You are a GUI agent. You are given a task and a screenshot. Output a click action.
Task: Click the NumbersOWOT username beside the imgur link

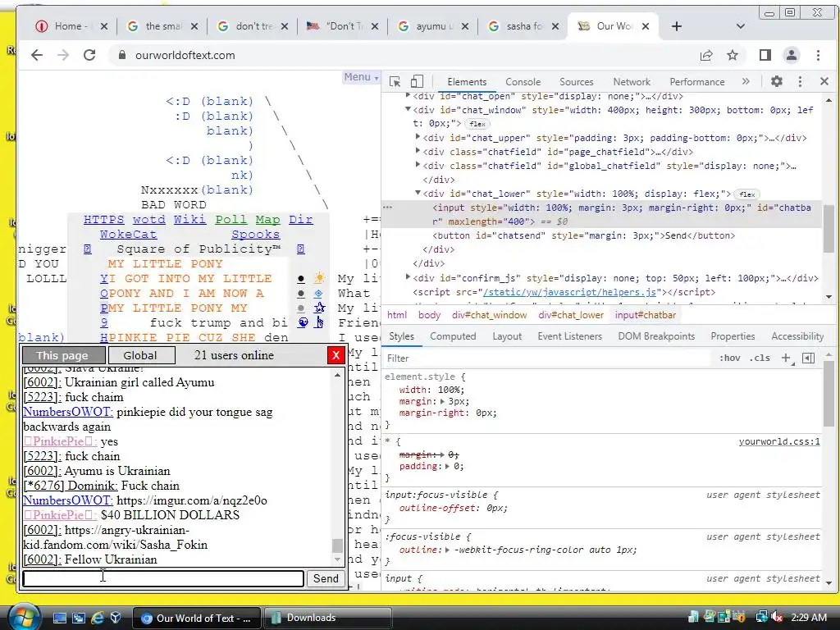click(x=68, y=500)
